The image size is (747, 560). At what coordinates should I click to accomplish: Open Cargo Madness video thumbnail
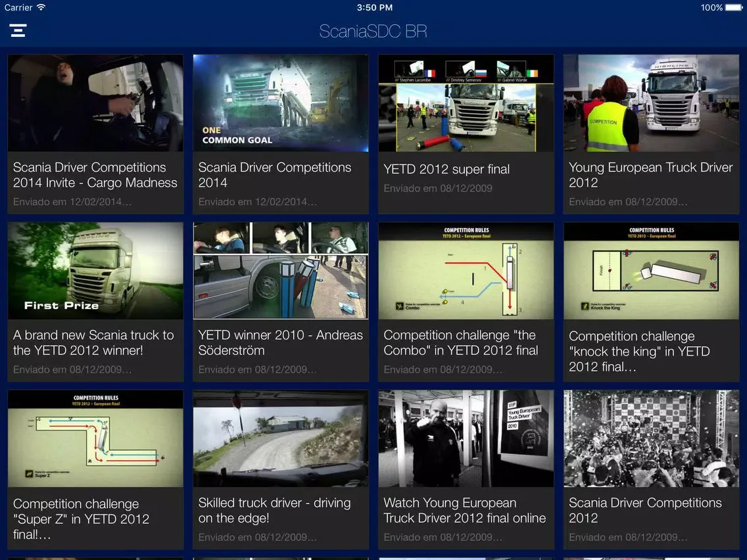point(95,103)
